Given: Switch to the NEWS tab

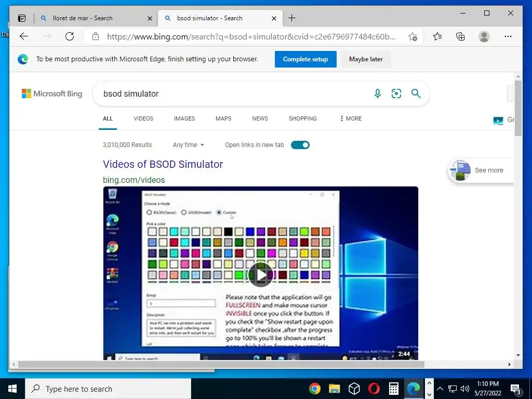Looking at the screenshot, I should [x=260, y=118].
